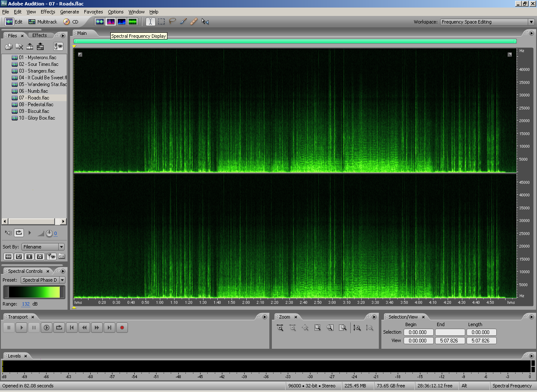Image resolution: width=537 pixels, height=392 pixels.
Task: Open the Files panel options menu arrow
Action: (63, 36)
